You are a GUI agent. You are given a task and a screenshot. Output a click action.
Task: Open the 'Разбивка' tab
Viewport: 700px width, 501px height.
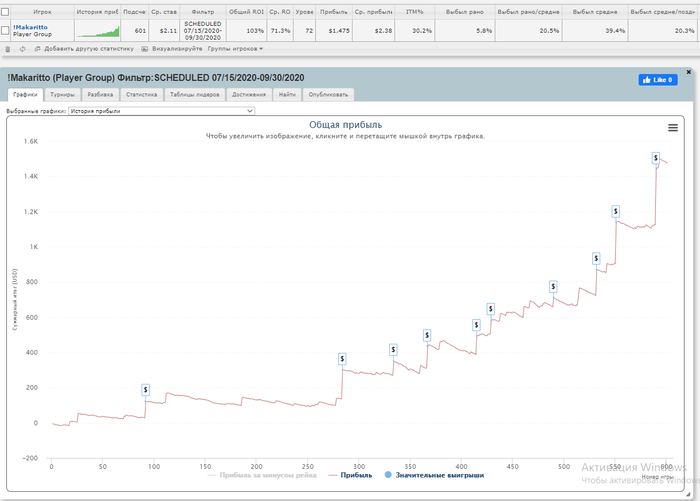click(x=100, y=95)
